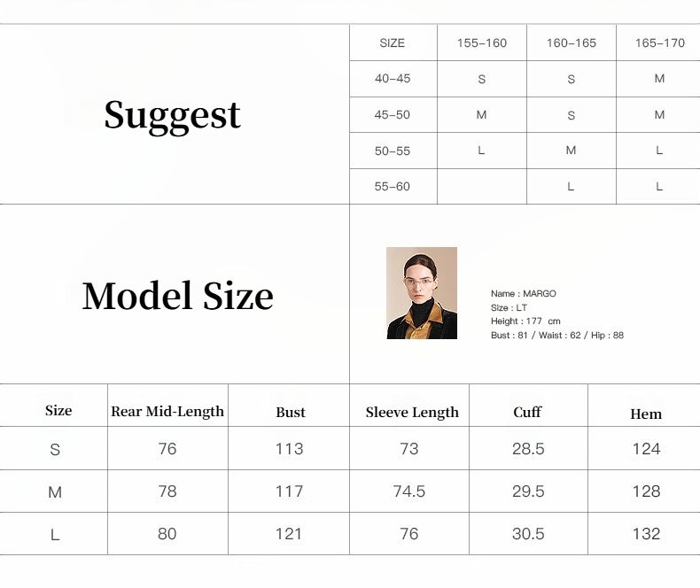This screenshot has width=700, height=588.
Task: Select the 155–160 height column header
Action: click(x=482, y=43)
